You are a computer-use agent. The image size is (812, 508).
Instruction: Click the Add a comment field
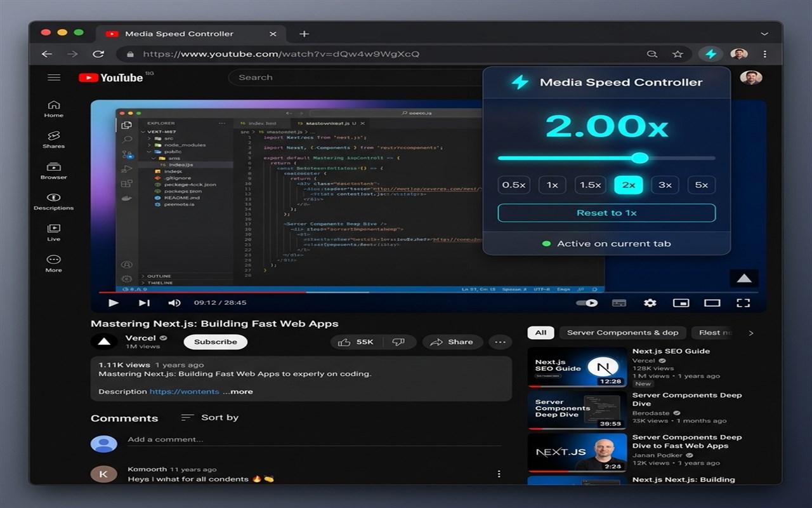coord(314,439)
